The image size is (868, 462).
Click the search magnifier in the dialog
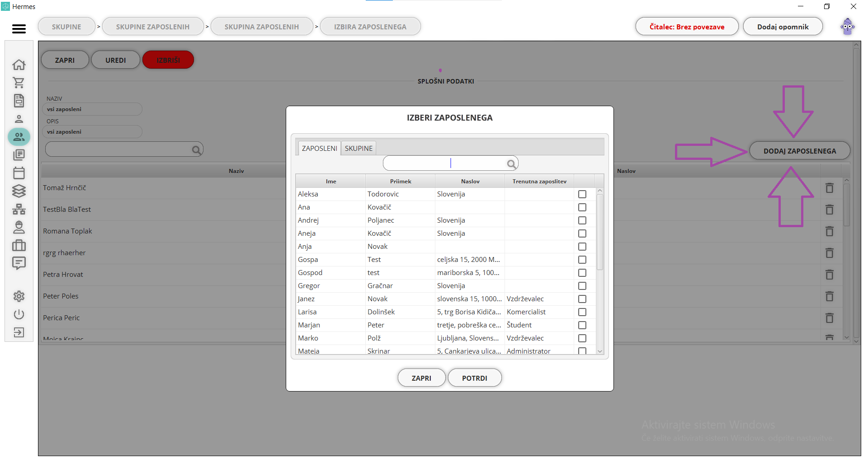click(511, 164)
